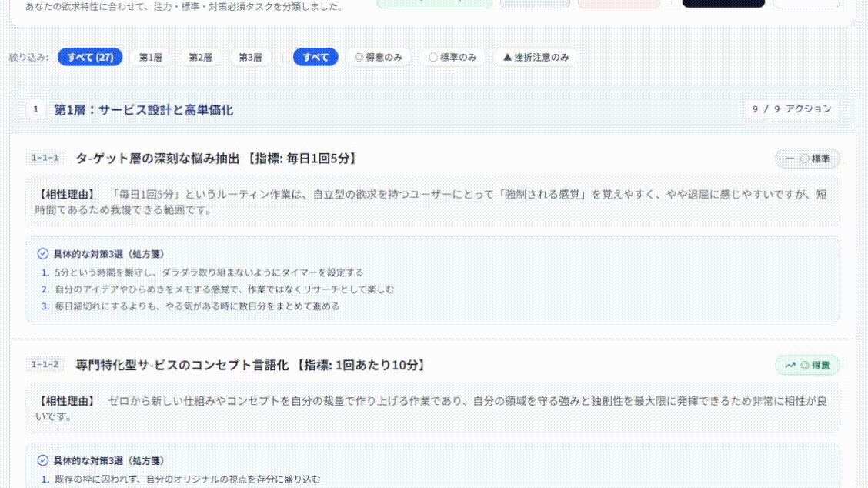
Task: Select the すべて aptitude filter pill
Action: (x=315, y=57)
